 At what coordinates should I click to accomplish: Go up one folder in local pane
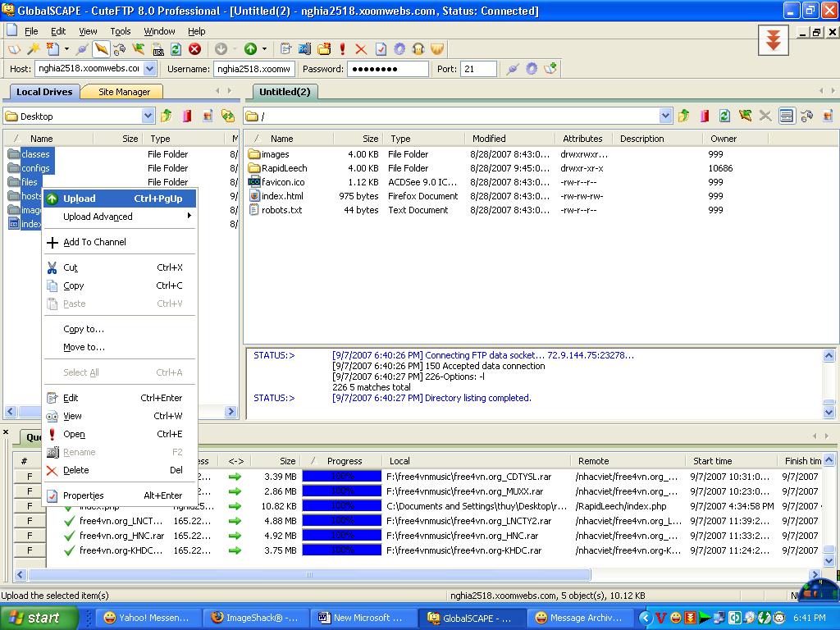[166, 116]
